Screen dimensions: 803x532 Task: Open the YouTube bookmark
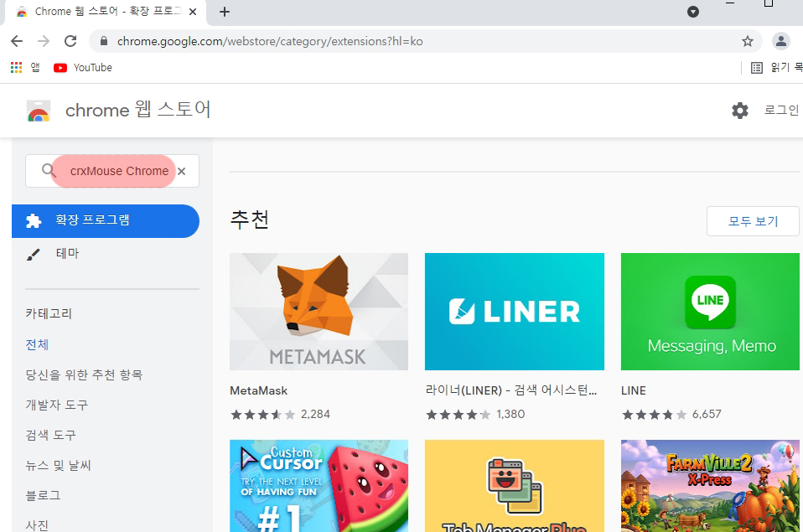pos(83,68)
